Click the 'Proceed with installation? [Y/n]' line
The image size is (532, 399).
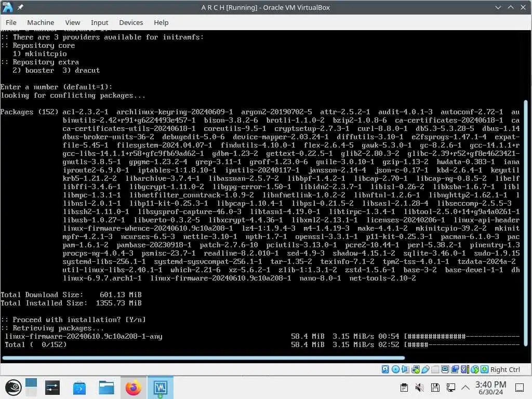click(x=73, y=320)
